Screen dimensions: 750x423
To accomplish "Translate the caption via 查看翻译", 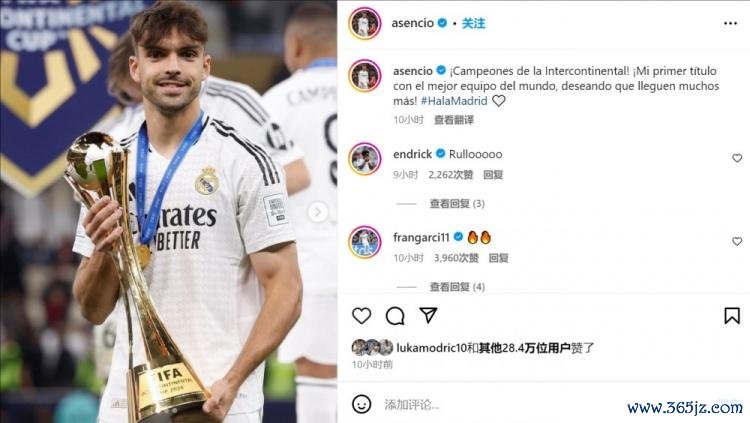I will tap(453, 120).
